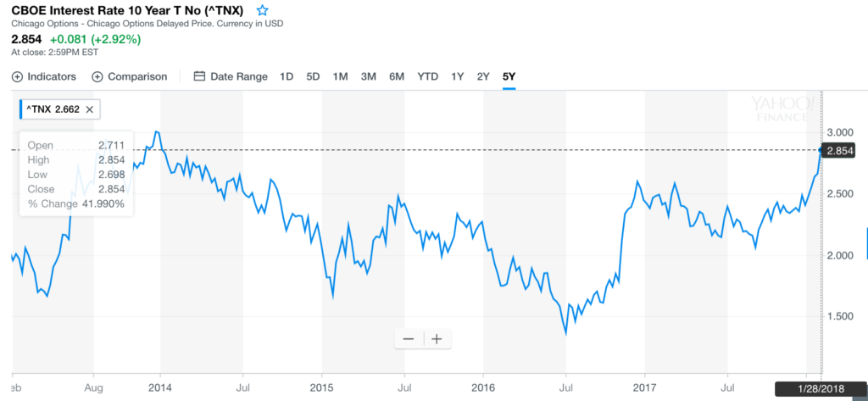Image resolution: width=868 pixels, height=401 pixels.
Task: Pick the 2Y time range
Action: click(483, 76)
